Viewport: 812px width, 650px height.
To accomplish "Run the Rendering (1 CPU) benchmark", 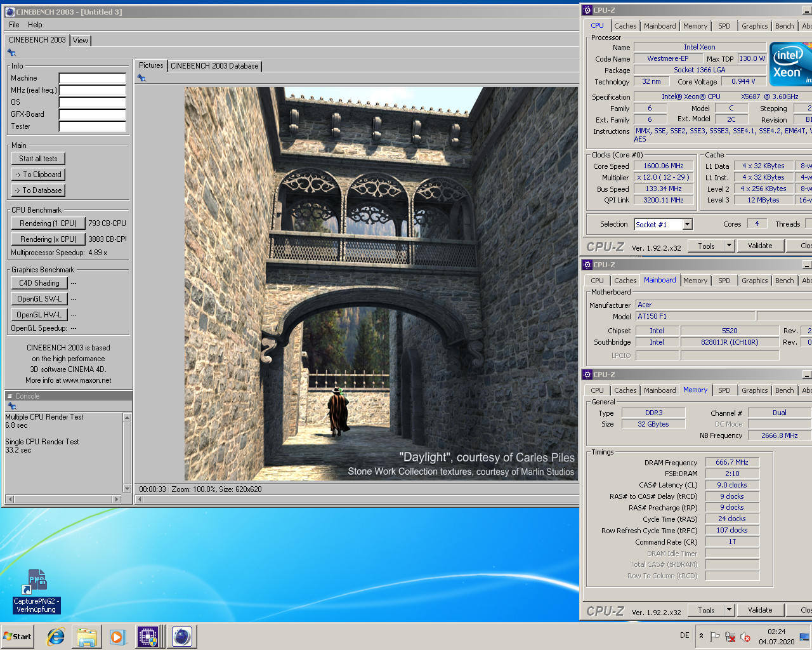I will [48, 223].
